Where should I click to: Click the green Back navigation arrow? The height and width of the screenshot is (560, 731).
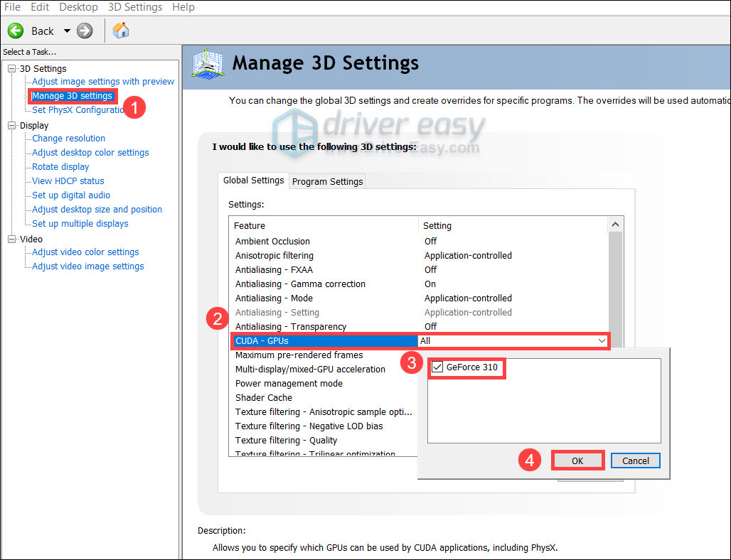(x=15, y=31)
